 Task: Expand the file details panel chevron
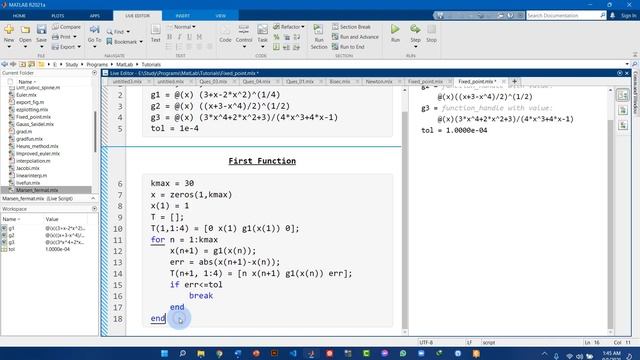[x=93, y=198]
